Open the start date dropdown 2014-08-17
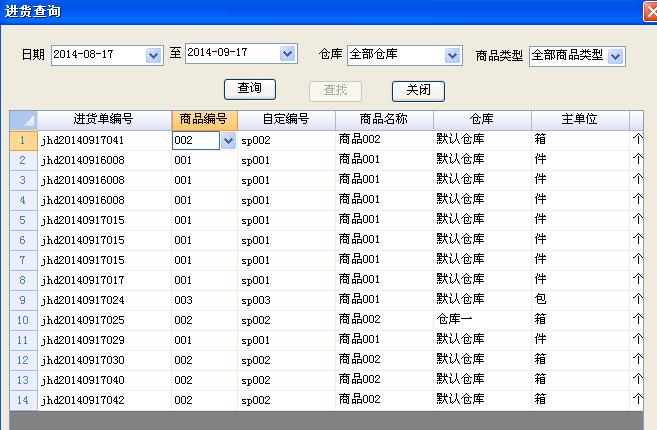The height and width of the screenshot is (430, 657). (x=153, y=55)
